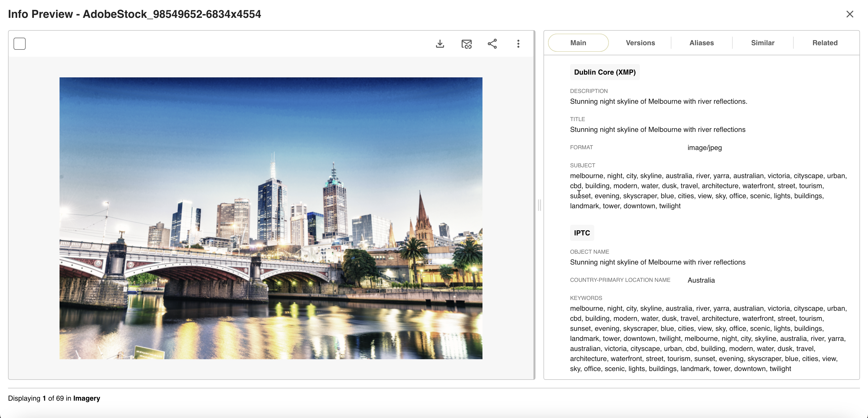This screenshot has height=418, width=868.
Task: Collapse the IPTC section header
Action: (582, 233)
